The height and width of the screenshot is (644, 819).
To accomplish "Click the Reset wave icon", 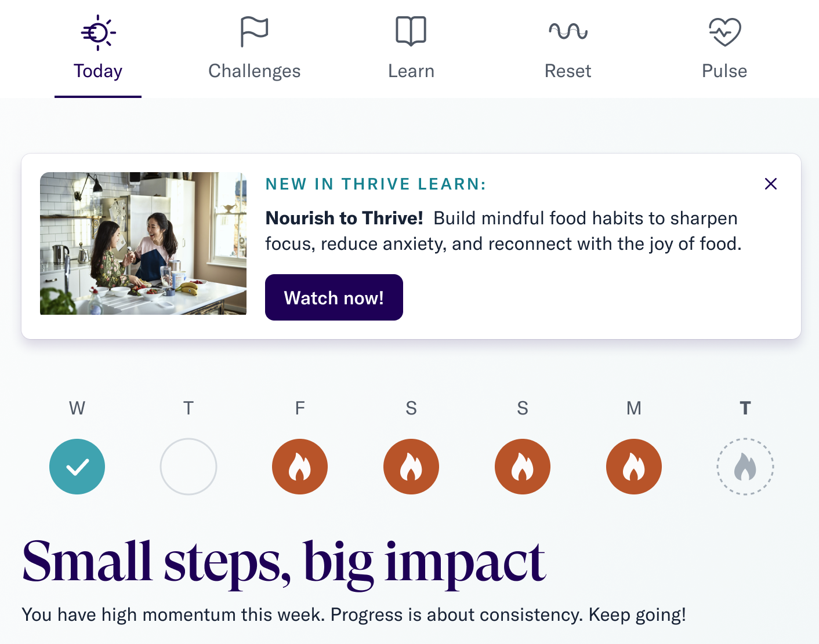I will pos(568,31).
